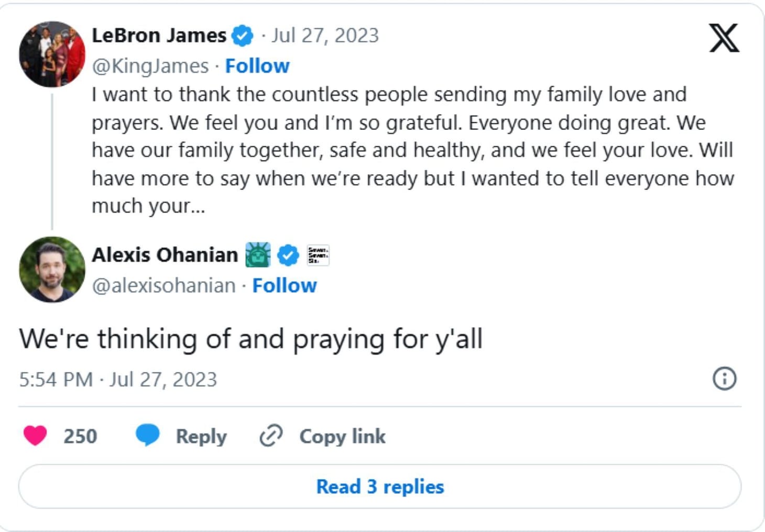The image size is (765, 532).
Task: Open @KingJames profile handle
Action: [x=151, y=65]
